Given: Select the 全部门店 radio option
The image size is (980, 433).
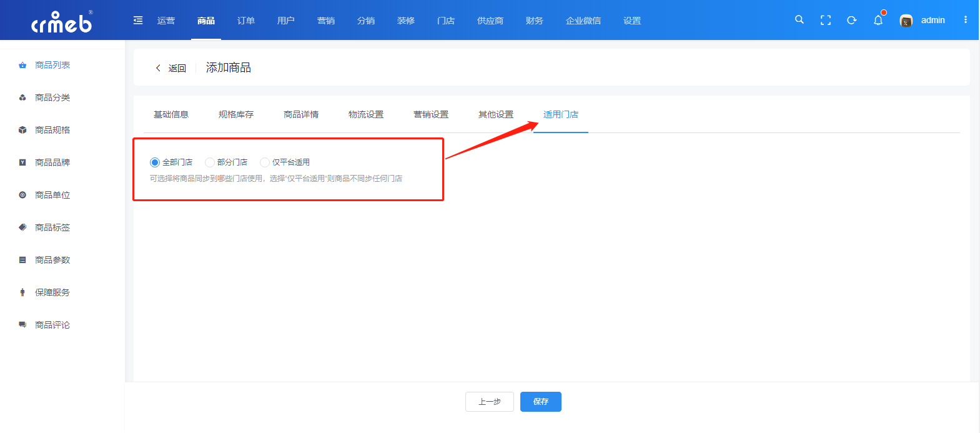Looking at the screenshot, I should click(155, 162).
